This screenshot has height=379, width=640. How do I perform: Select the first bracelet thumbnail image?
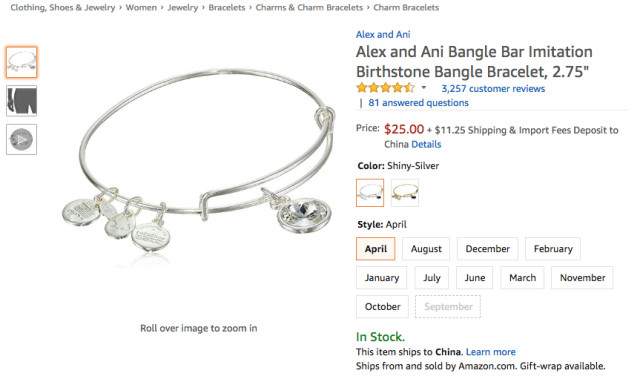coord(22,62)
